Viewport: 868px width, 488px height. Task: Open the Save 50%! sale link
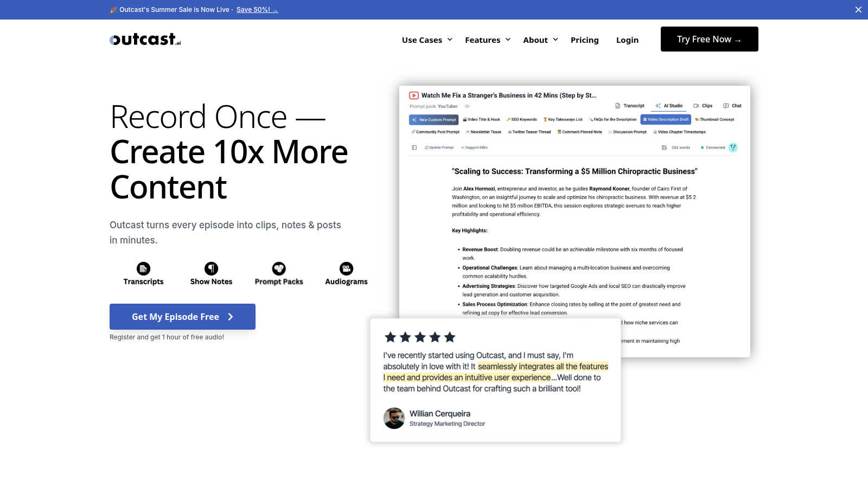point(257,10)
